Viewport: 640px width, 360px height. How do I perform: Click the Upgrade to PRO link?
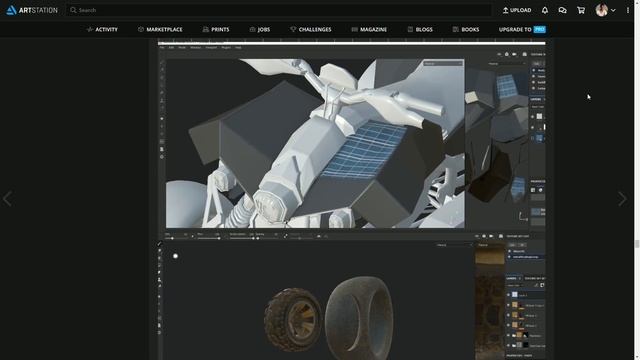pyautogui.click(x=522, y=29)
